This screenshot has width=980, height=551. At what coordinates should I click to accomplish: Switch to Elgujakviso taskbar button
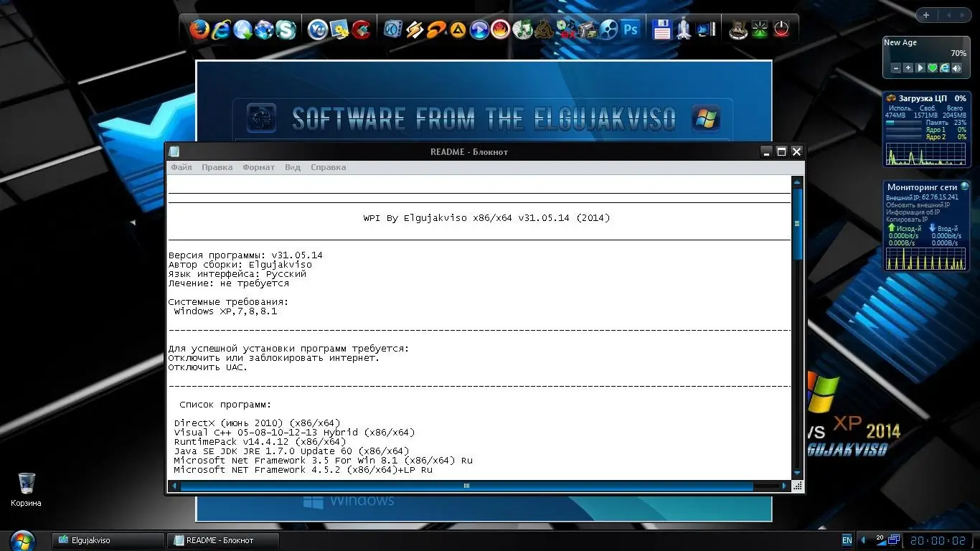pos(109,540)
